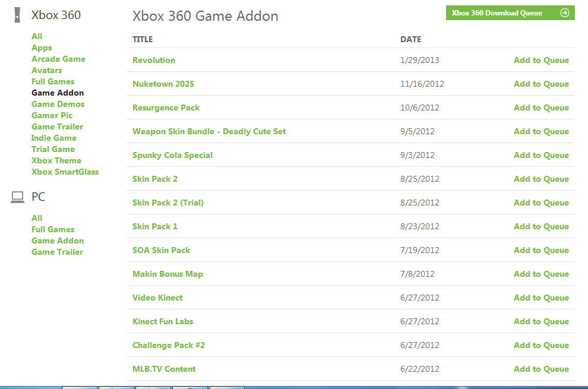
Task: Open the SOA Skin Pack title
Action: tap(161, 250)
